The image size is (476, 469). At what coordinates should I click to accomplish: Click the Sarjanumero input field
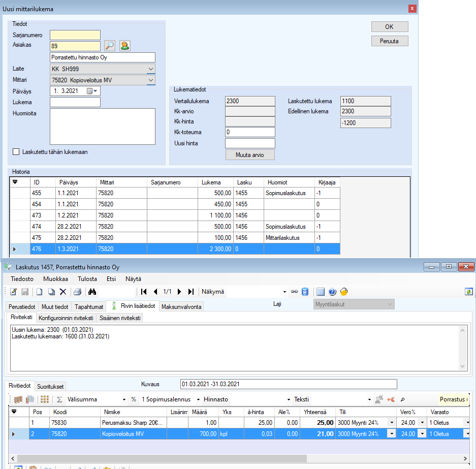[75, 35]
